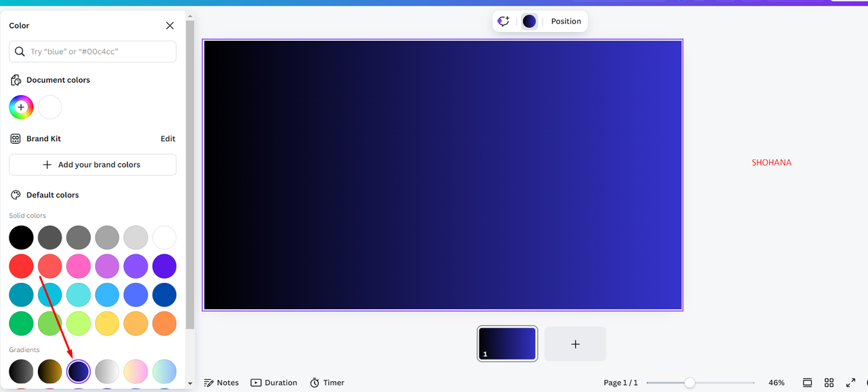Click the Color panel scrollbar
The width and height of the screenshot is (868, 392).
click(x=191, y=175)
